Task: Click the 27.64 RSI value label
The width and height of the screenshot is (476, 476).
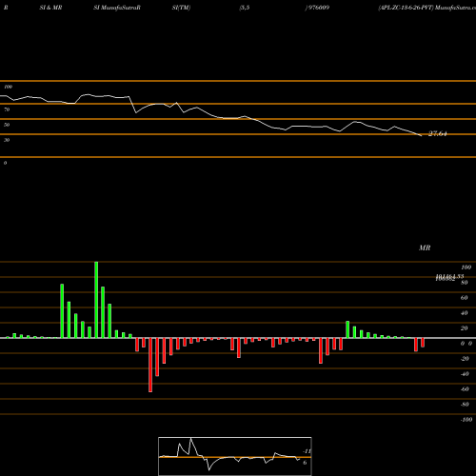Action: pos(438,133)
